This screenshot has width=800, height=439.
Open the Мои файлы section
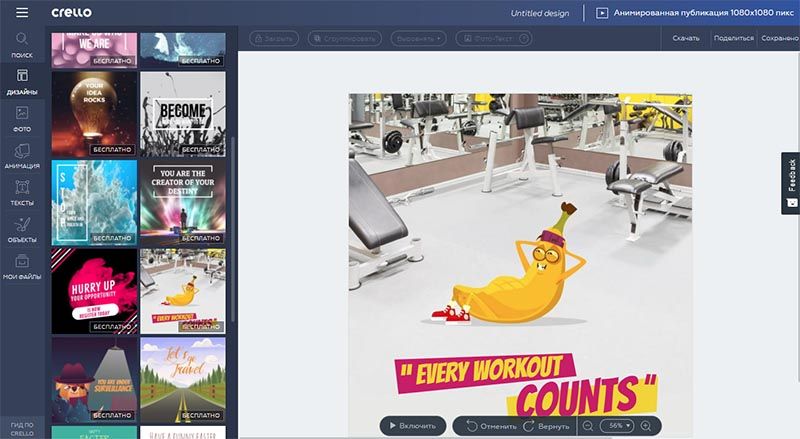coord(22,266)
